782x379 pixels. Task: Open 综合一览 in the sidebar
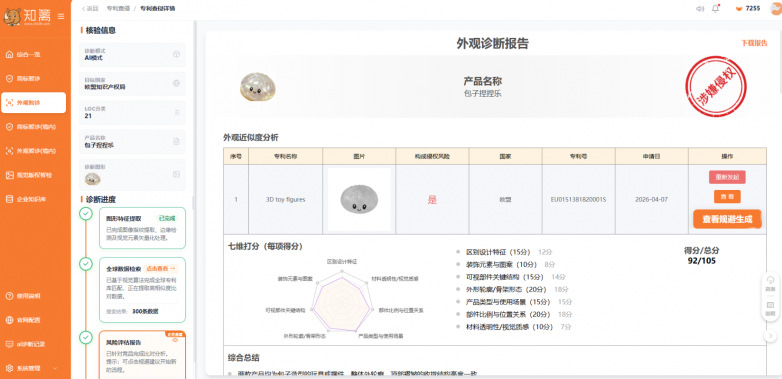point(33,54)
